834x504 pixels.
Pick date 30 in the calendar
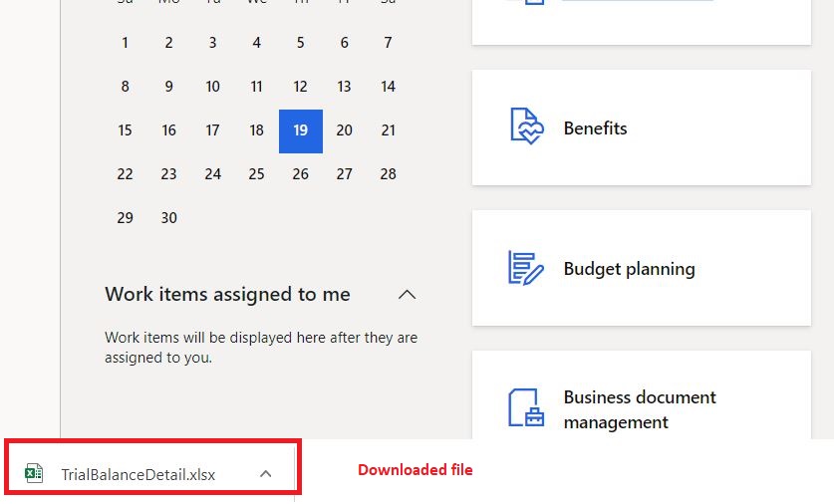click(169, 218)
